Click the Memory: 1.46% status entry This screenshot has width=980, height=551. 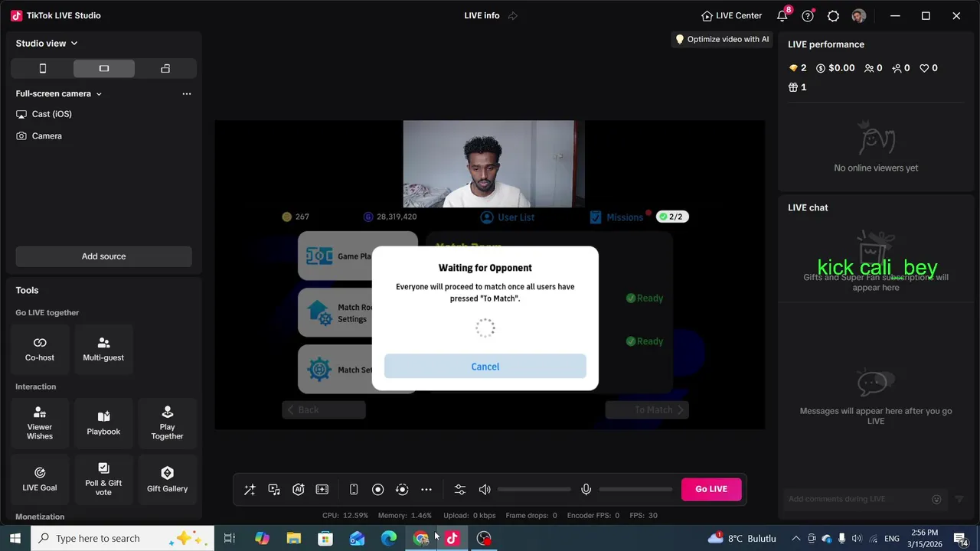point(405,516)
